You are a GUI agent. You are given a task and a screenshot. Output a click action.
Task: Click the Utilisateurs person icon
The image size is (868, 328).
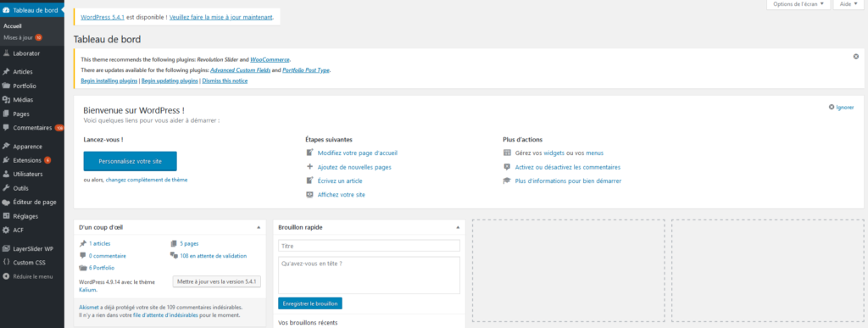6,174
